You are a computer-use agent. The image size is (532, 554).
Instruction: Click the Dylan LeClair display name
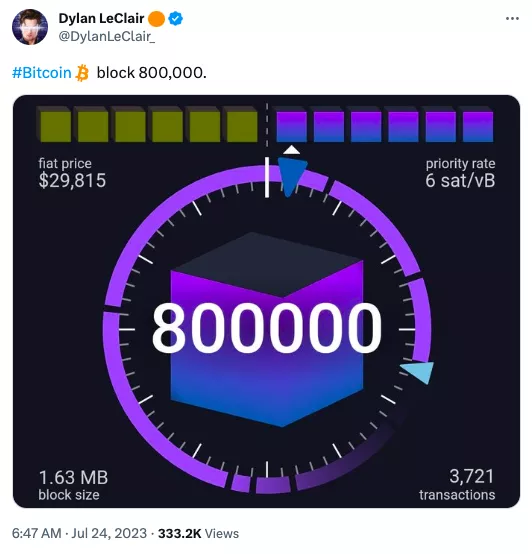point(101,18)
